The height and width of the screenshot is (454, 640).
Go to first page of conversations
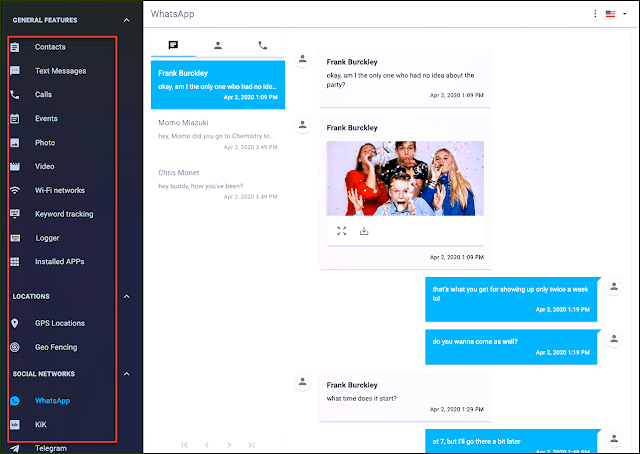184,445
